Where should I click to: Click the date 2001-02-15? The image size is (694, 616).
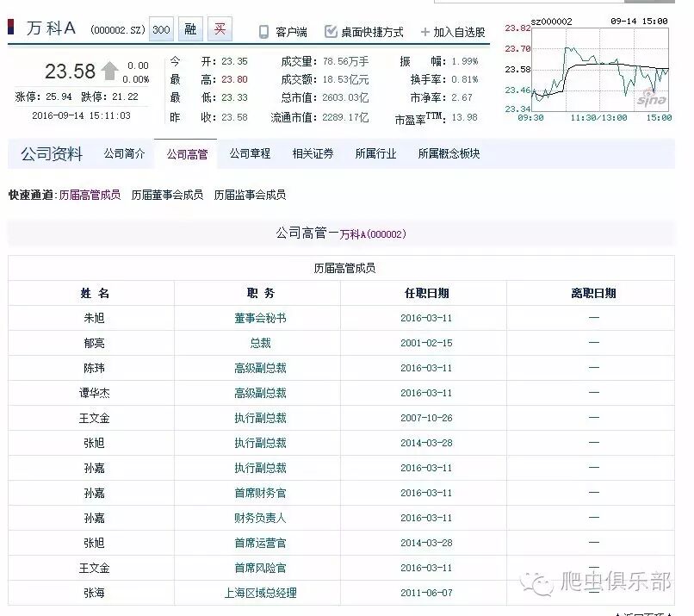pos(426,343)
